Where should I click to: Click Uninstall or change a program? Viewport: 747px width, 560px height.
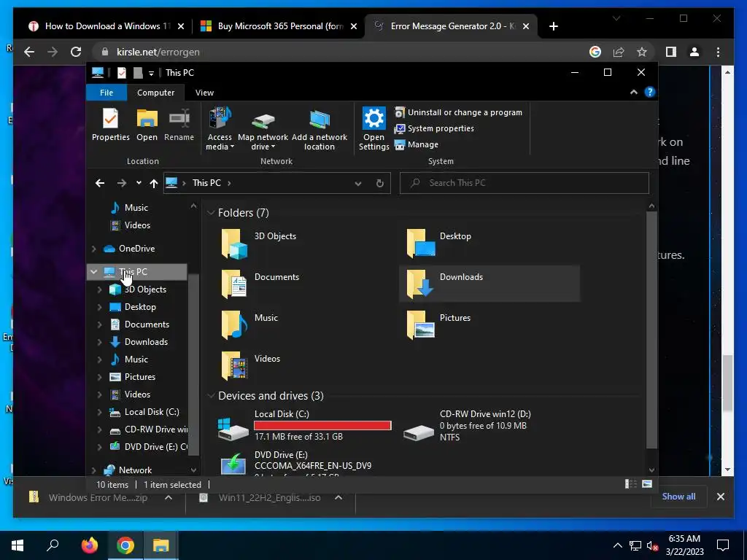459,112
